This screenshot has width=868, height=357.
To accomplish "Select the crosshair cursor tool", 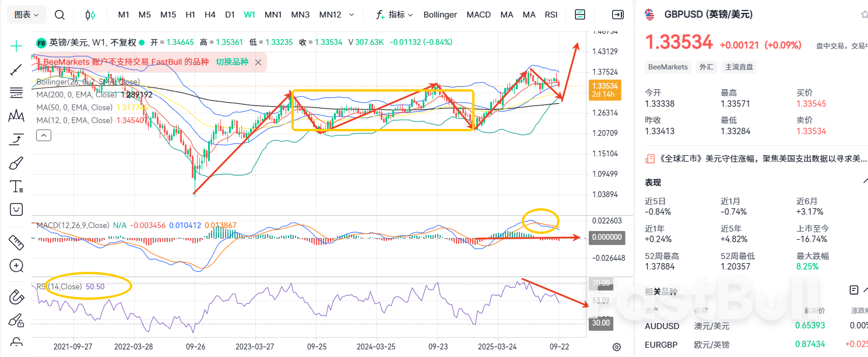I will (16, 45).
